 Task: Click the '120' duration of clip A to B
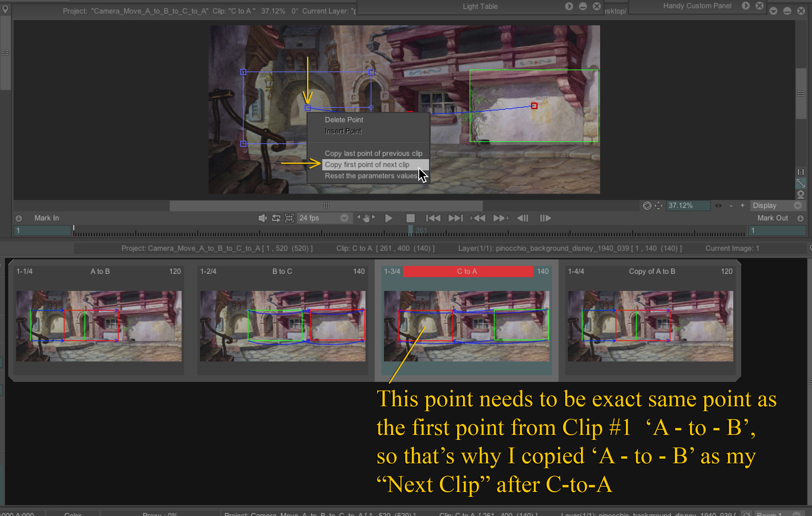175,272
